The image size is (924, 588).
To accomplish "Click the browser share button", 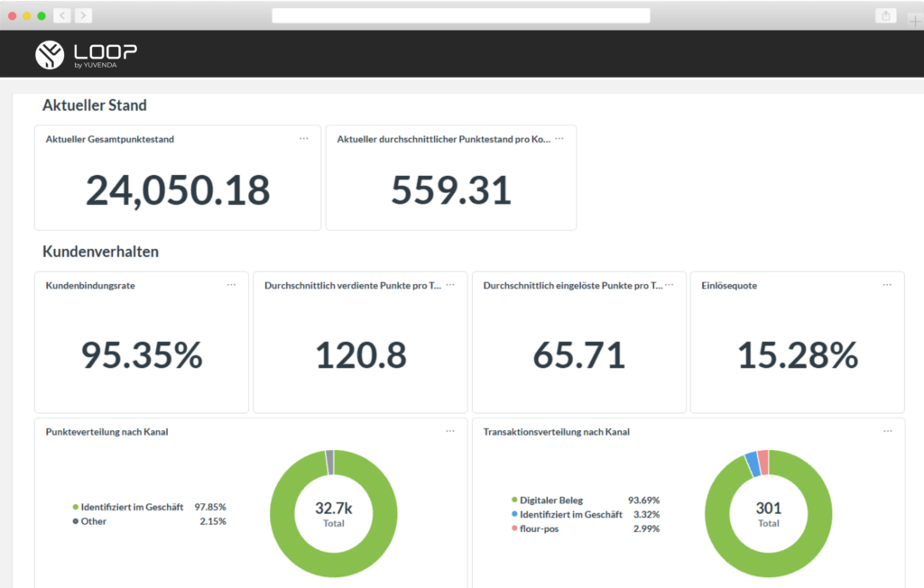I will click(x=886, y=15).
